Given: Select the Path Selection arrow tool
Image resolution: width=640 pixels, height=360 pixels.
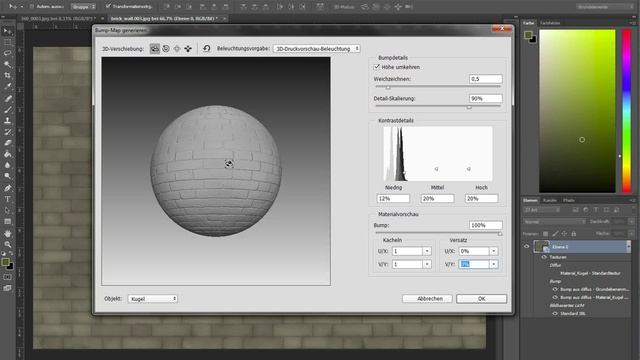Looking at the screenshot, I should [7, 210].
